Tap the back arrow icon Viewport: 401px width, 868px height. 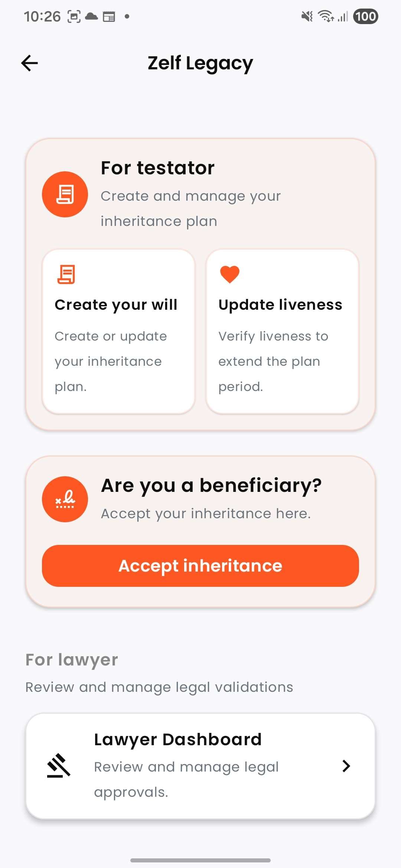pos(30,63)
